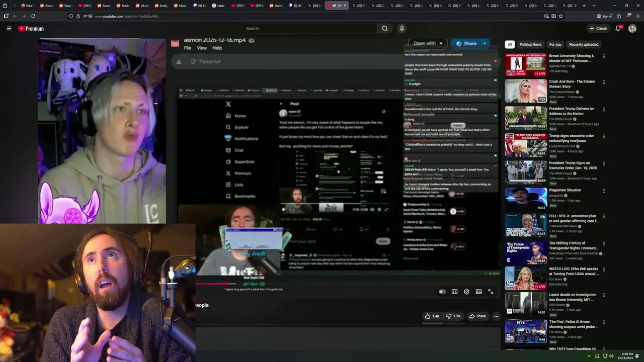The image size is (644, 362).
Task: Toggle the autoplay switch in the player
Action: pyautogui.click(x=442, y=292)
